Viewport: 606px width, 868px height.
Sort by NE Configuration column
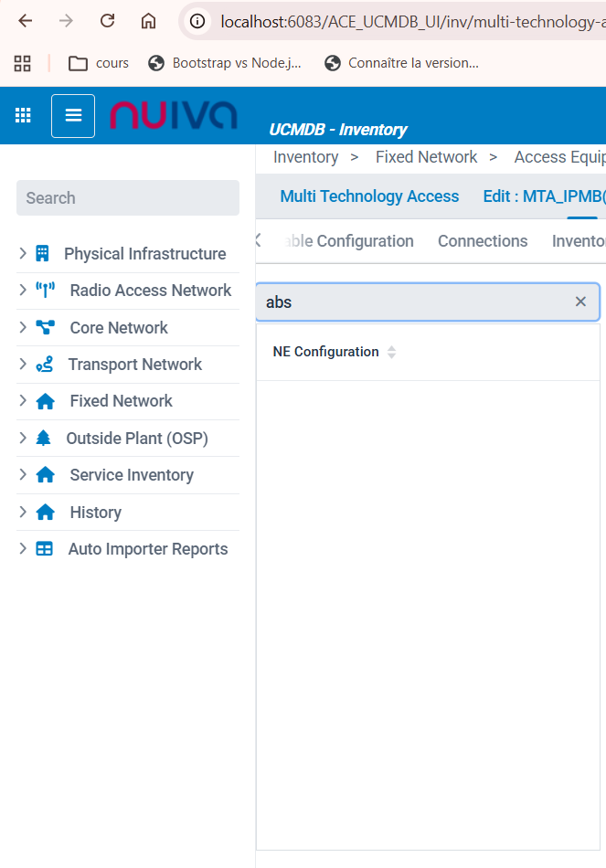(391, 352)
